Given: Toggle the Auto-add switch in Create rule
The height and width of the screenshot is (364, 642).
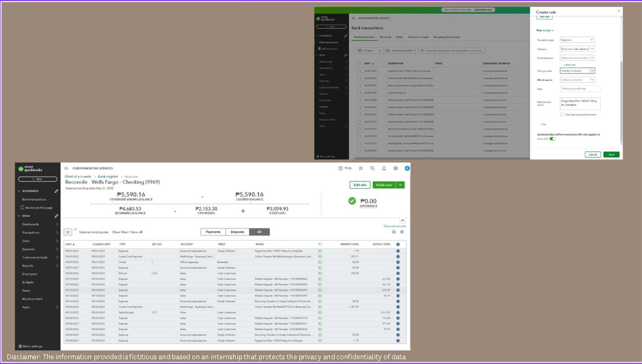Looking at the screenshot, I should coord(552,139).
